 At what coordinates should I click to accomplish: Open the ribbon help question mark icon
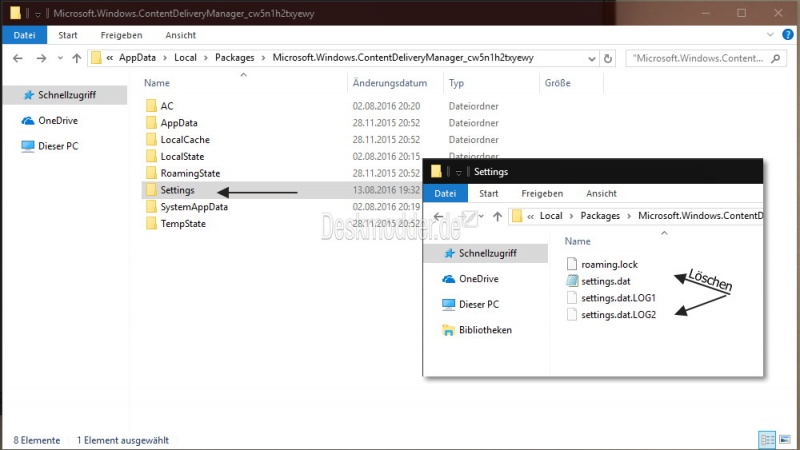click(788, 34)
